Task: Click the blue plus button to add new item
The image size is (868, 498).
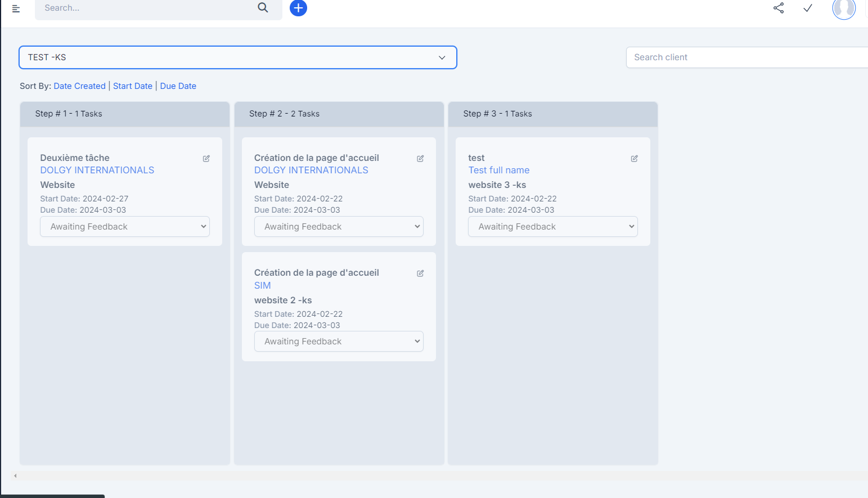Action: 298,8
